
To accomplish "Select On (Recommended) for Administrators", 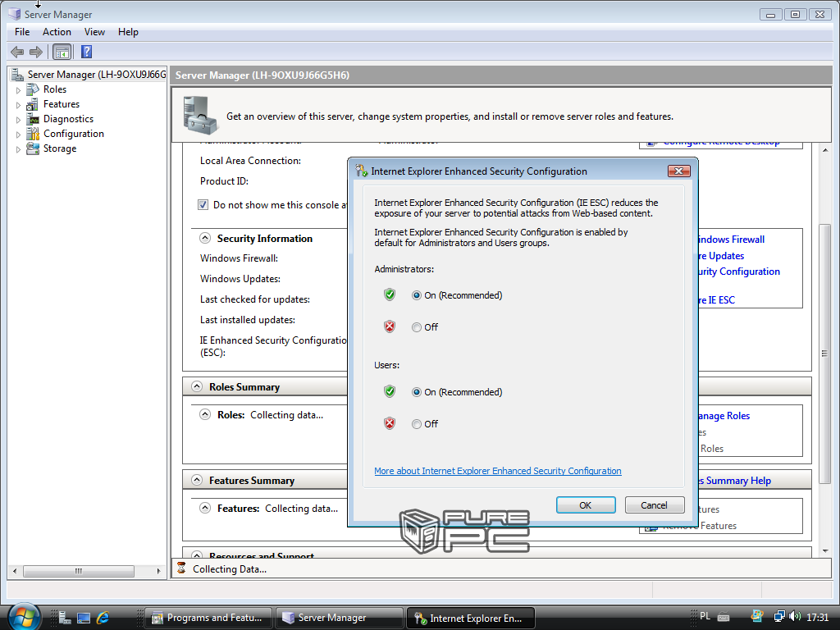I will click(416, 295).
